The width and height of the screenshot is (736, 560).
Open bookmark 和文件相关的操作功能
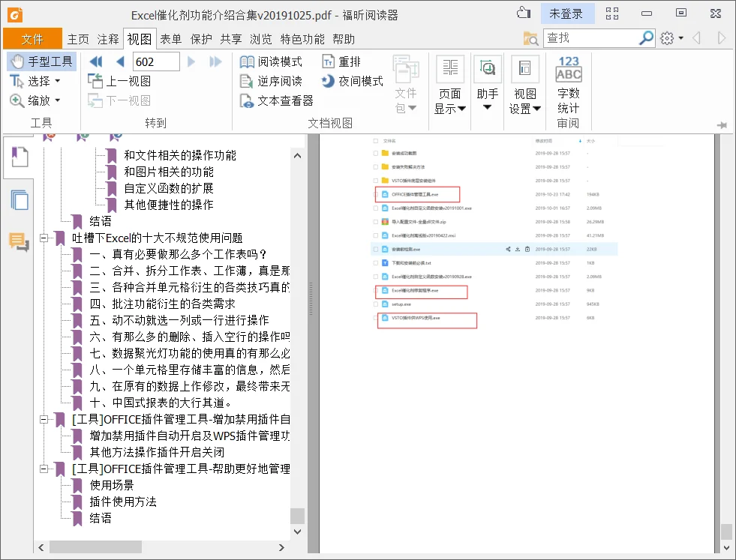pos(180,155)
